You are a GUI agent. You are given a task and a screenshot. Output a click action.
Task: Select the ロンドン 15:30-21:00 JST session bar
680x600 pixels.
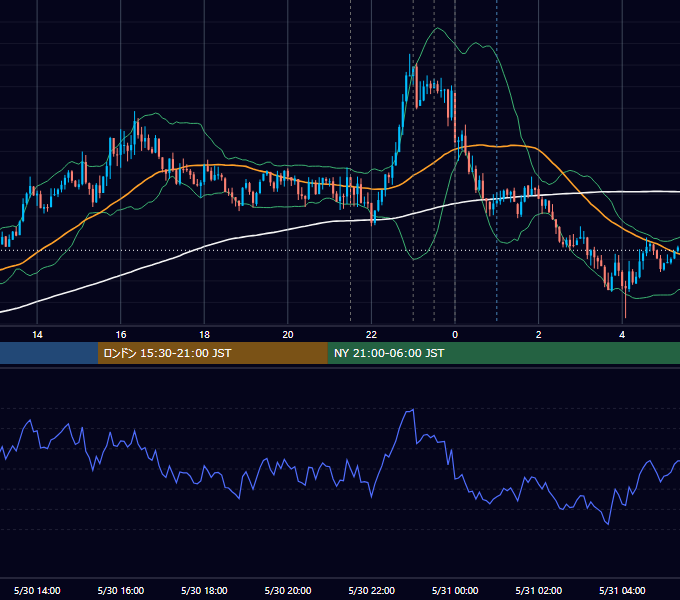212,353
